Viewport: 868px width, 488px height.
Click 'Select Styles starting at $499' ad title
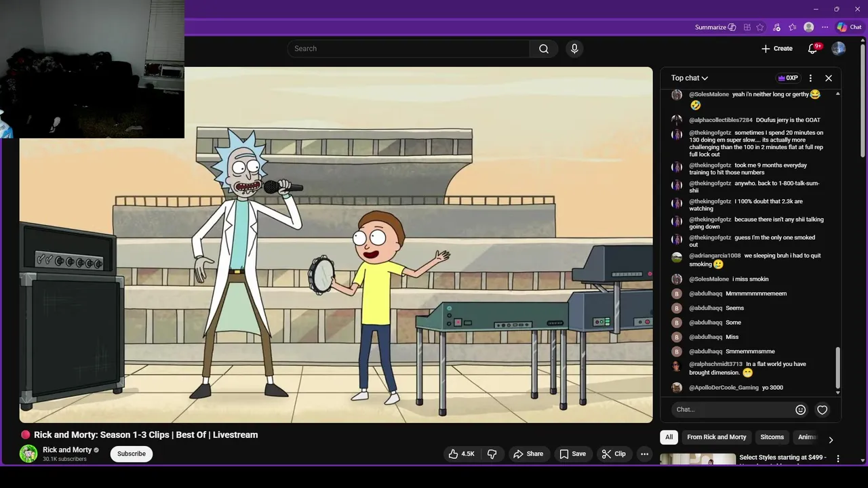[x=783, y=457]
